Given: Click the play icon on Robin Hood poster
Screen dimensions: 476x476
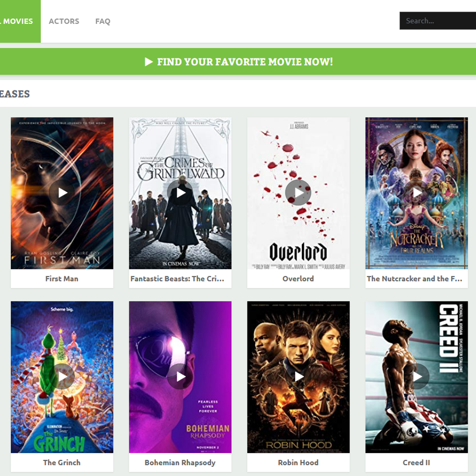Looking at the screenshot, I should pyautogui.click(x=299, y=377).
